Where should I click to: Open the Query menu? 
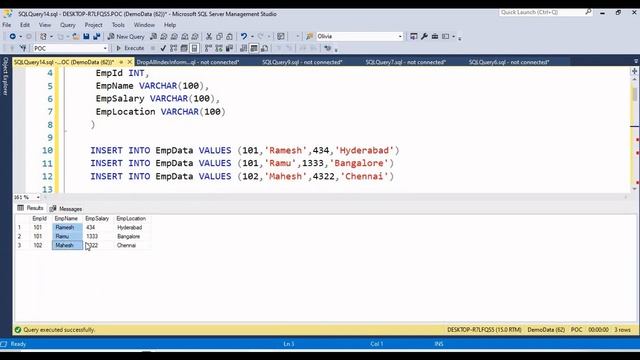[68, 25]
